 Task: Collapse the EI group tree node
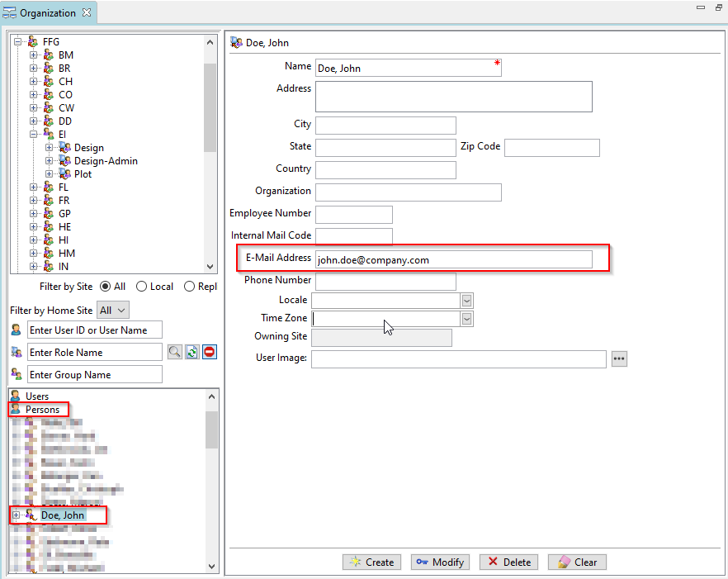pyautogui.click(x=34, y=135)
